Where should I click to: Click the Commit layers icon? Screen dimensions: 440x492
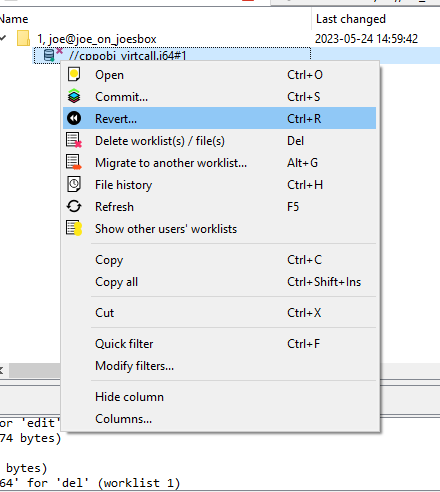click(74, 96)
